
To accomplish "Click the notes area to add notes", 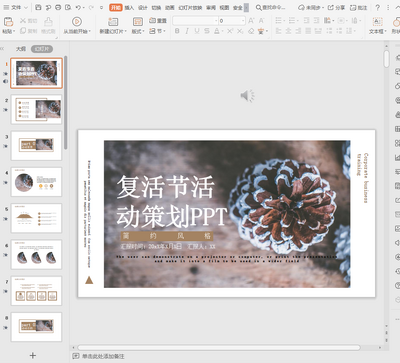I will [103, 356].
